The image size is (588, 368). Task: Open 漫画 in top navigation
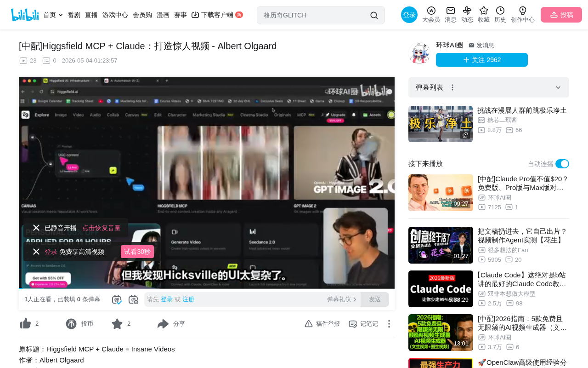[163, 15]
